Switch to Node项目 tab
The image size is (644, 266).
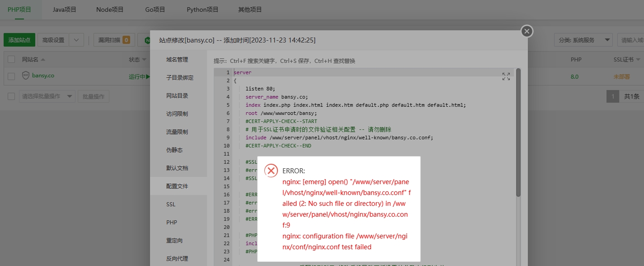[110, 9]
